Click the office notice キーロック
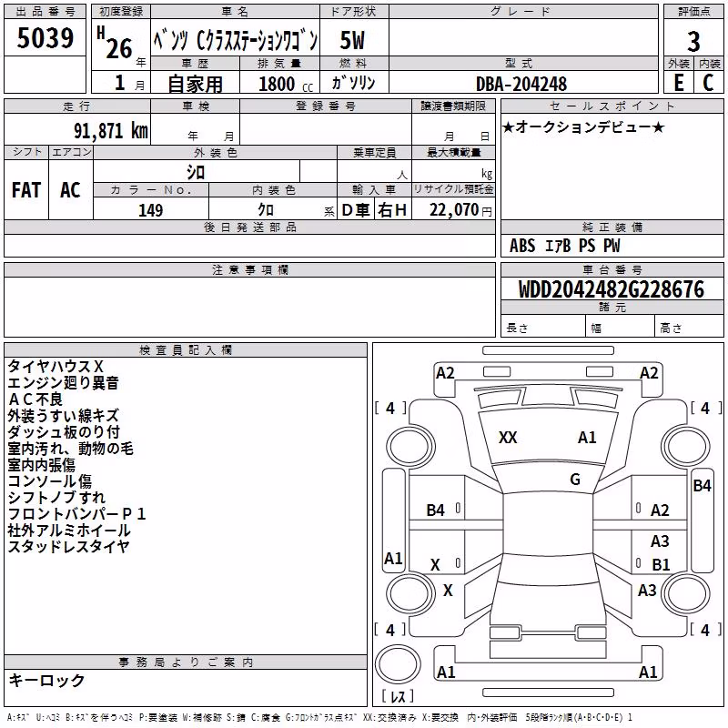Screen dimensions: 728x728 [46, 681]
